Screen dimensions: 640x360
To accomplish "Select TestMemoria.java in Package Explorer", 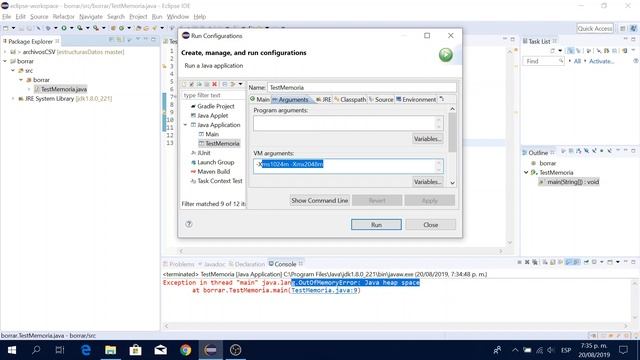I will click(60, 89).
